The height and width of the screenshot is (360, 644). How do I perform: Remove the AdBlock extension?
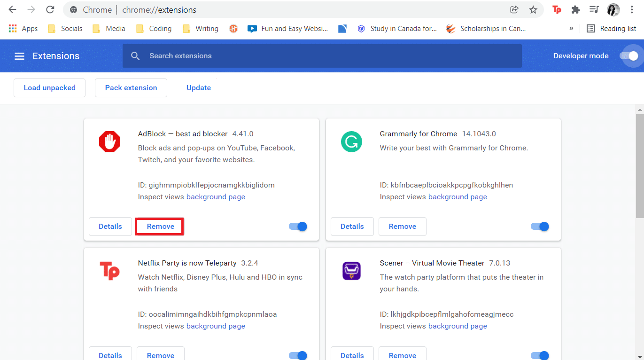[161, 227]
